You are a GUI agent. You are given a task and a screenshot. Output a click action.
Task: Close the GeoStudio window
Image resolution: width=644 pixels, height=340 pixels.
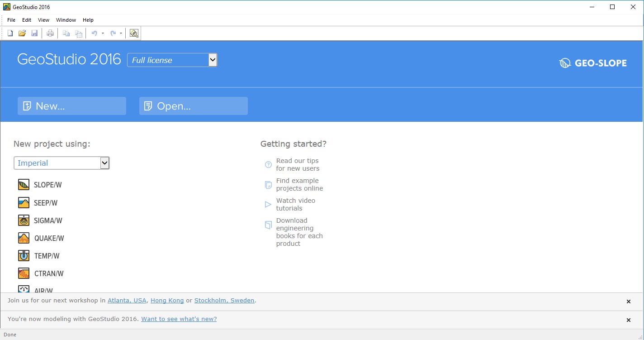633,7
